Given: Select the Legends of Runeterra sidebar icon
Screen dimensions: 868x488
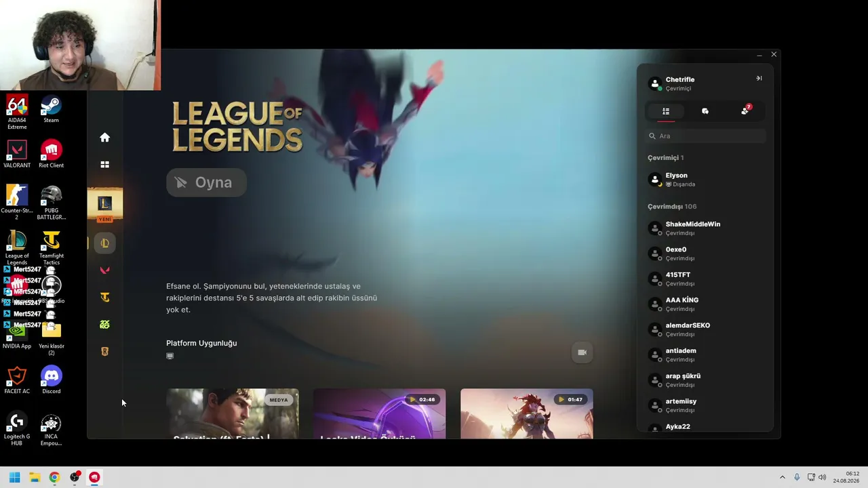Looking at the screenshot, I should (x=104, y=352).
